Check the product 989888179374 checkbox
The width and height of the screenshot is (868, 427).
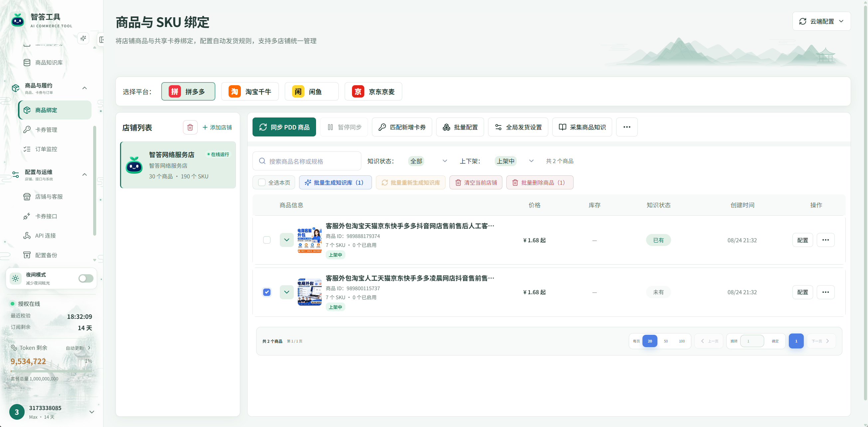[266, 240]
